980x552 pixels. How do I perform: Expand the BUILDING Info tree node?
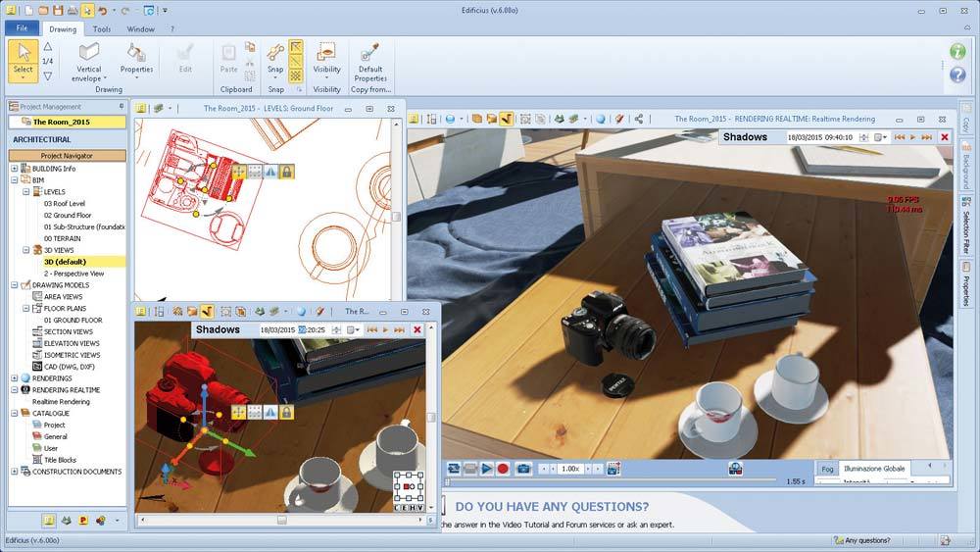(14, 169)
